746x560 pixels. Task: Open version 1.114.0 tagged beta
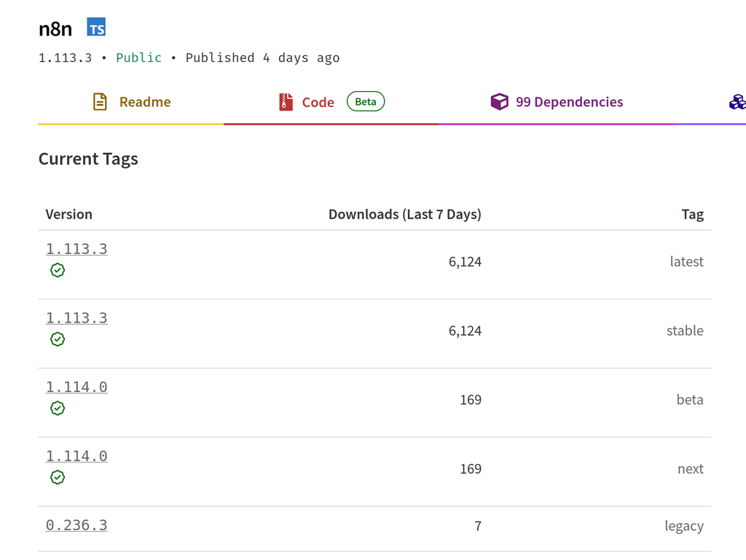click(76, 387)
